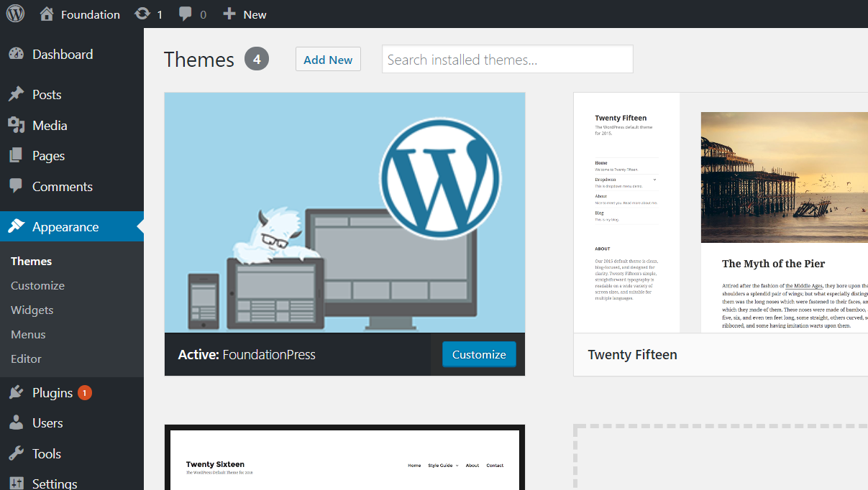
Task: Open Dashboard from the sidebar
Action: (x=62, y=55)
